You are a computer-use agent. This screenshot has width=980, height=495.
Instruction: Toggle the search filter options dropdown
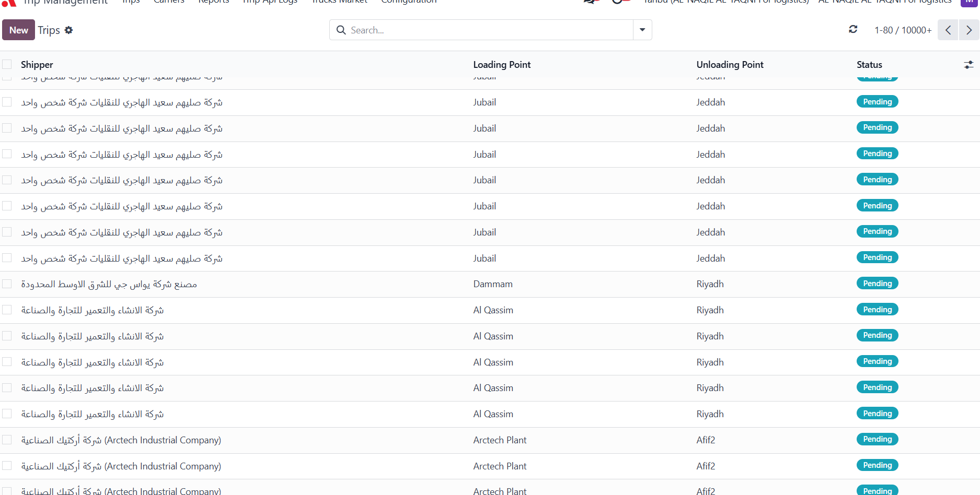click(642, 30)
